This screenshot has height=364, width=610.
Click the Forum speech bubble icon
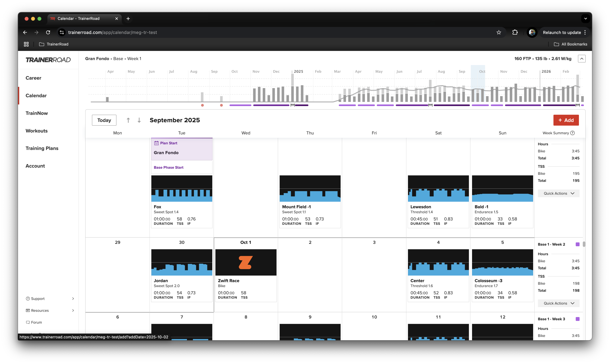(28, 322)
